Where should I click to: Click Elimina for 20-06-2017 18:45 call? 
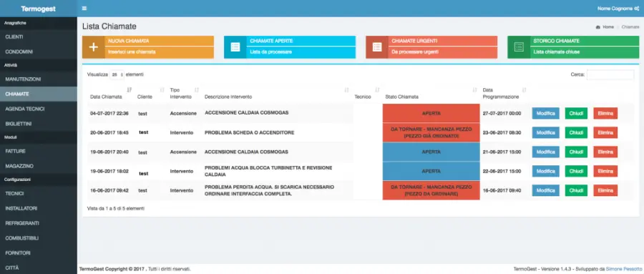click(x=605, y=132)
